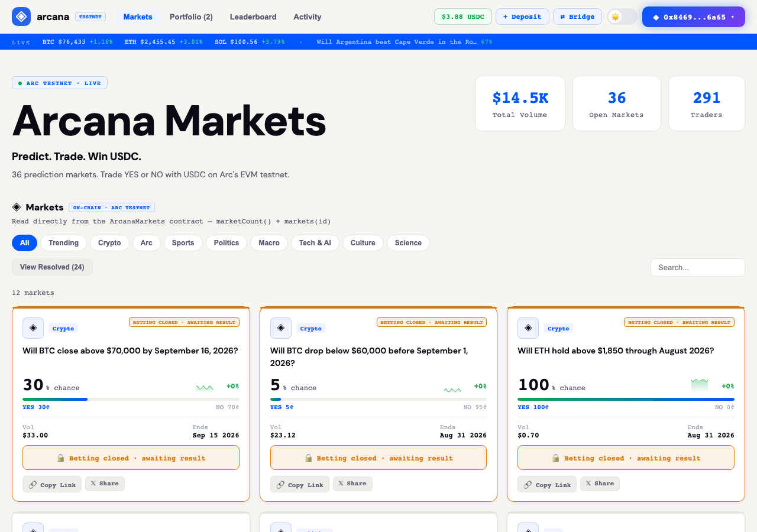Show Sports markets
Image resolution: width=757 pixels, height=532 pixels.
point(183,243)
